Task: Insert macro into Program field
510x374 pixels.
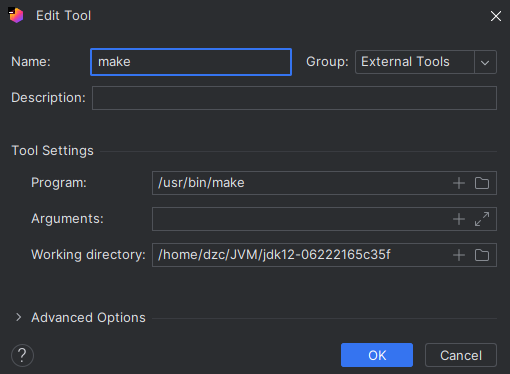Action: (x=459, y=183)
